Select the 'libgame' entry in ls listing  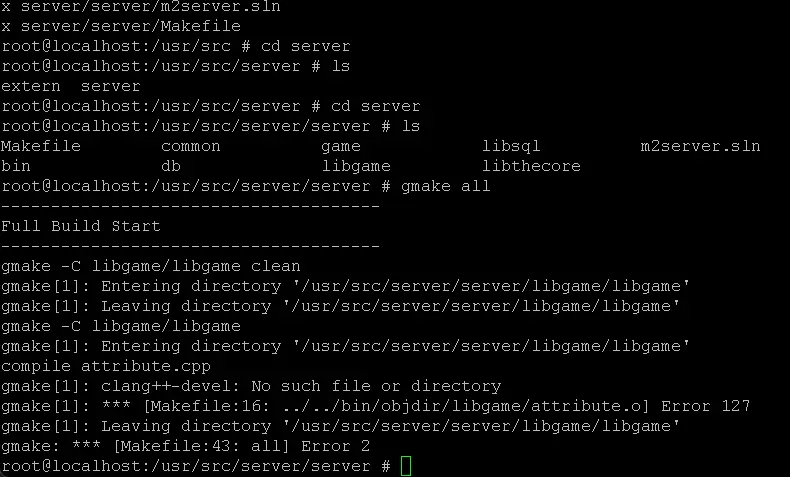pyautogui.click(x=356, y=167)
